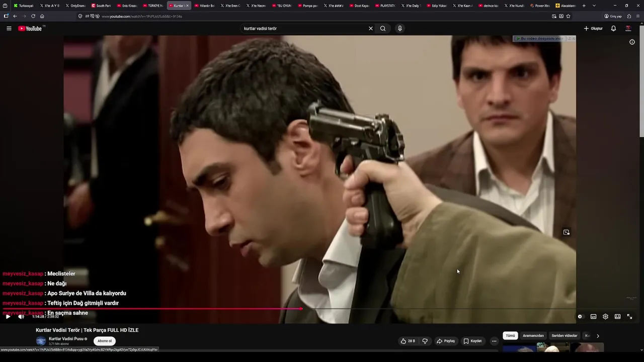Viewport: 644px width, 362px height.
Task: Switch to OnlyDrama browser tab
Action: click(x=75, y=6)
